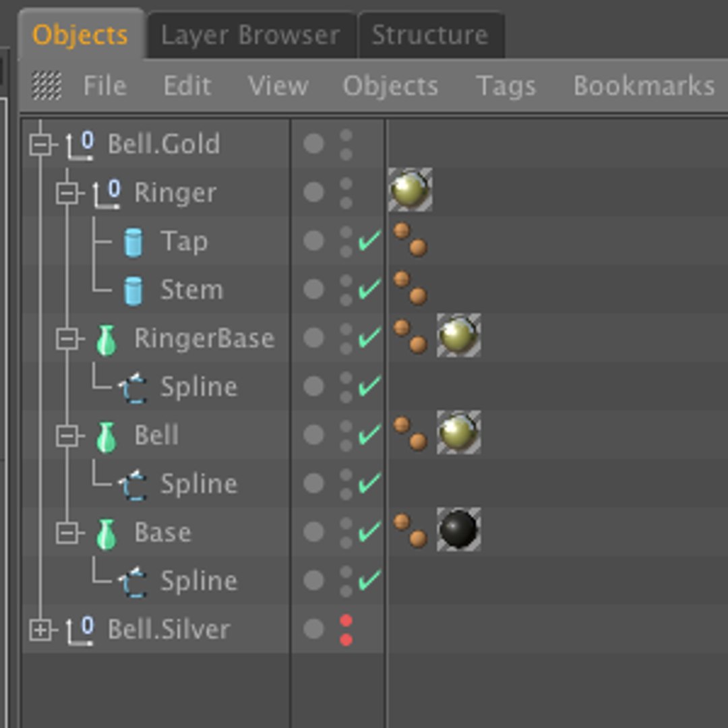Expand the Bell.Silver group
The image size is (728, 728).
pyautogui.click(x=40, y=630)
